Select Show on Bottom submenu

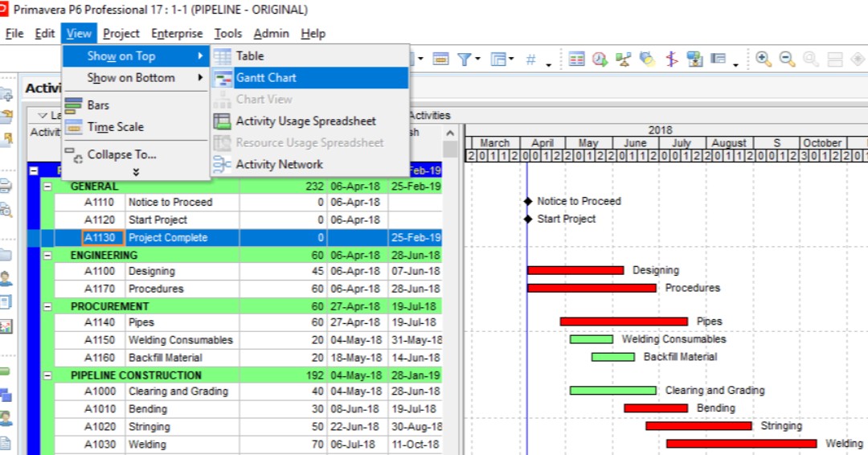pyautogui.click(x=136, y=77)
